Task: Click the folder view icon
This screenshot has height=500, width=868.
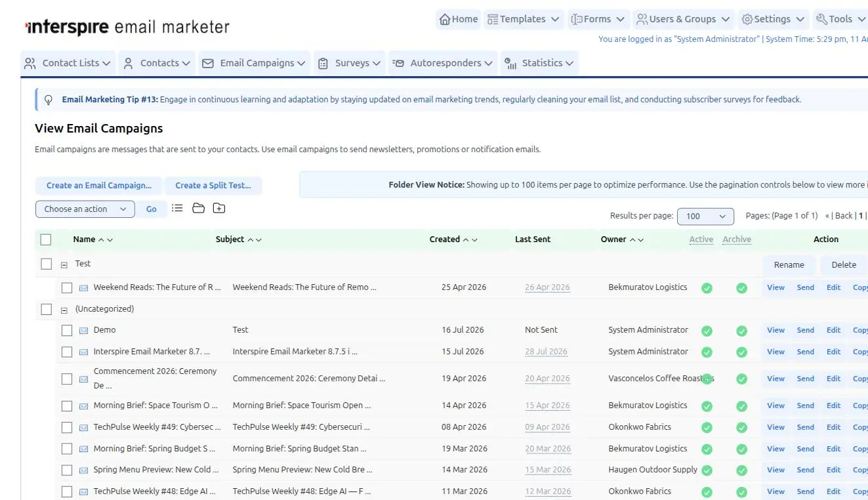Action: point(198,208)
